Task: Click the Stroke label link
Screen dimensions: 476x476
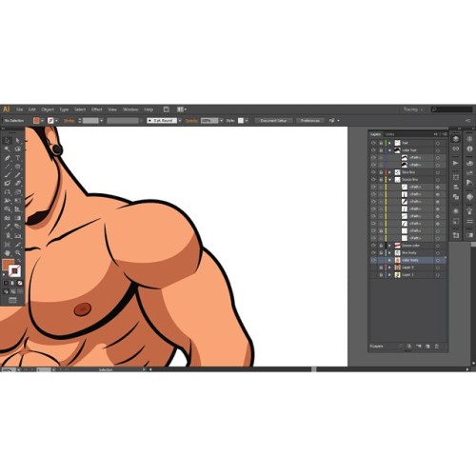Action: point(69,121)
